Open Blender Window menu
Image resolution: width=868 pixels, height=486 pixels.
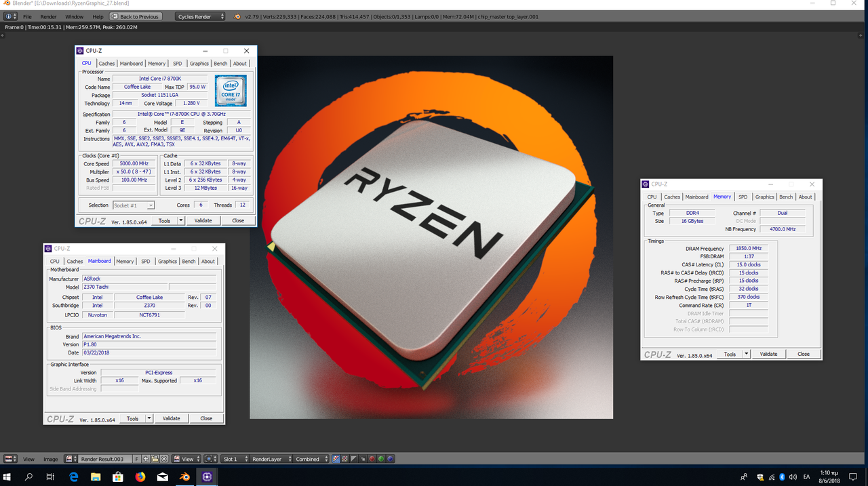[75, 16]
